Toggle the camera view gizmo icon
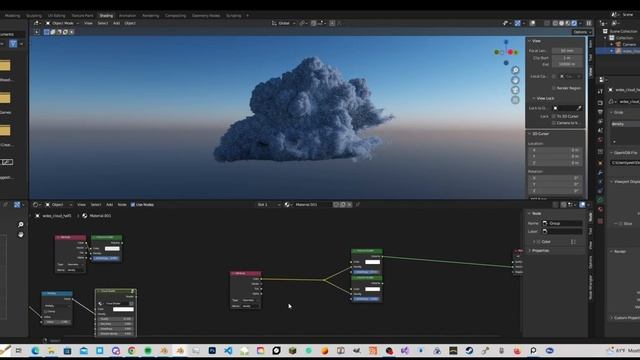Image resolution: width=640 pixels, height=360 pixels. click(x=515, y=90)
